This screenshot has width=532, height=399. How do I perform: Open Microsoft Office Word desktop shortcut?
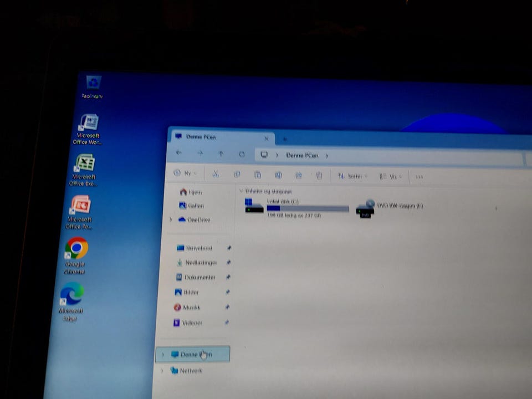click(x=88, y=130)
